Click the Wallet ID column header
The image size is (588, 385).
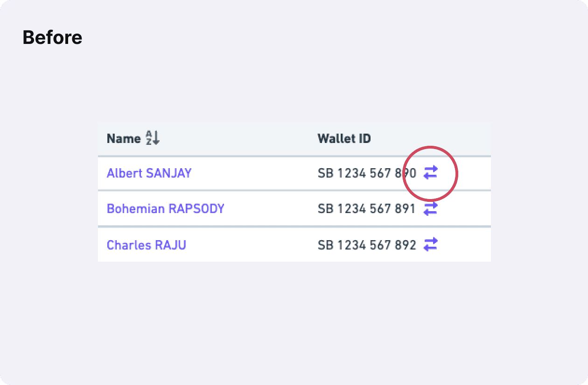click(x=344, y=138)
